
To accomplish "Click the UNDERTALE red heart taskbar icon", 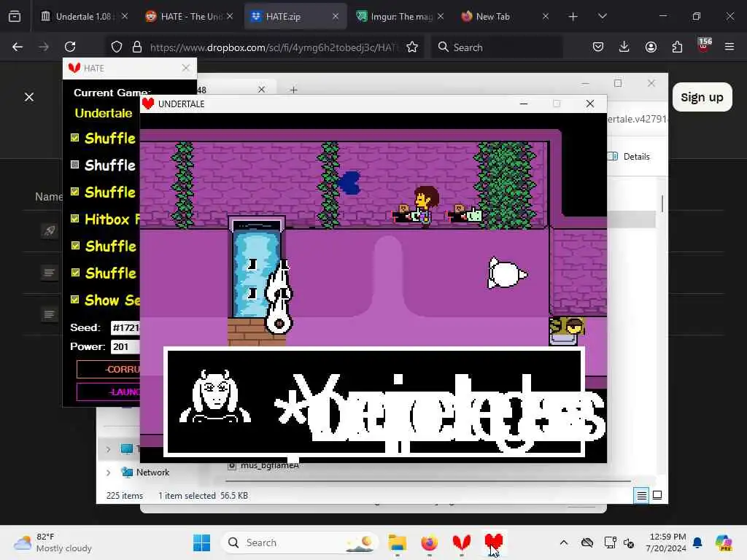I will click(x=494, y=542).
